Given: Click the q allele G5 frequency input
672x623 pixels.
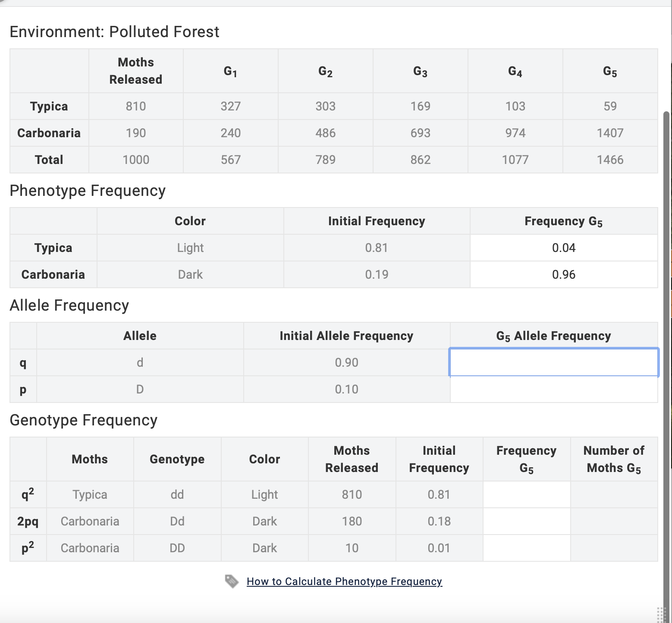Looking at the screenshot, I should (554, 362).
